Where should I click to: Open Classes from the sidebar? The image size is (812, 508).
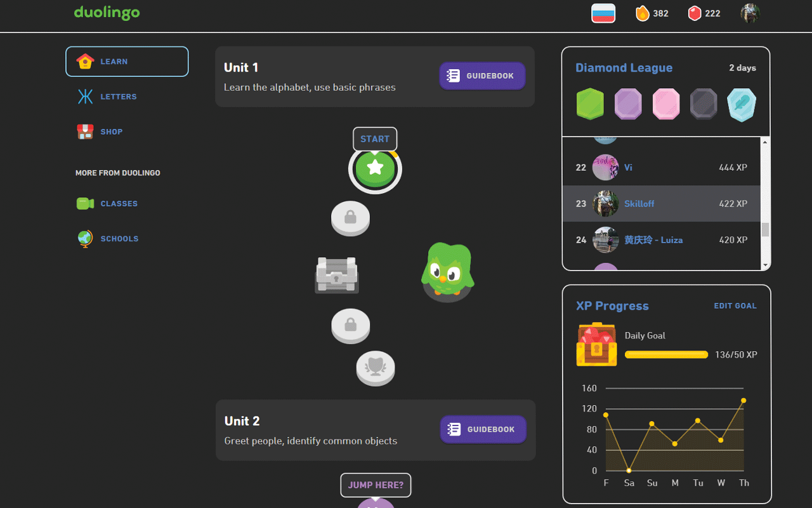[127, 204]
